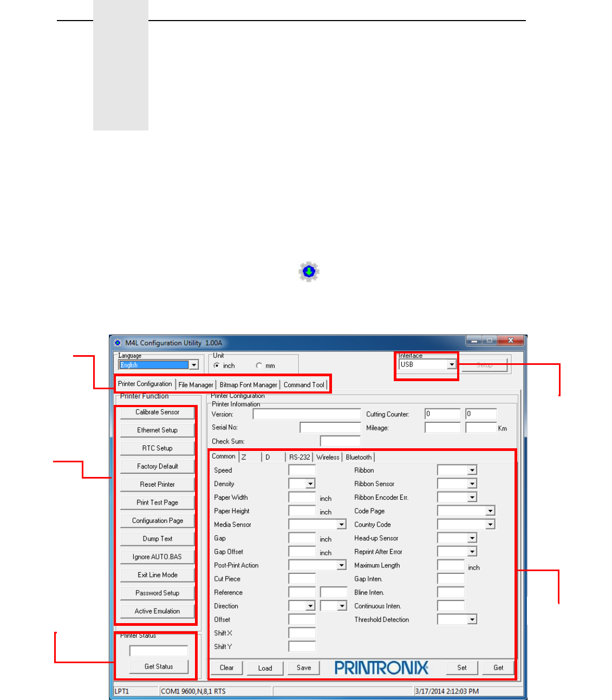Open the Language dropdown
The height and width of the screenshot is (700, 612).
194,365
